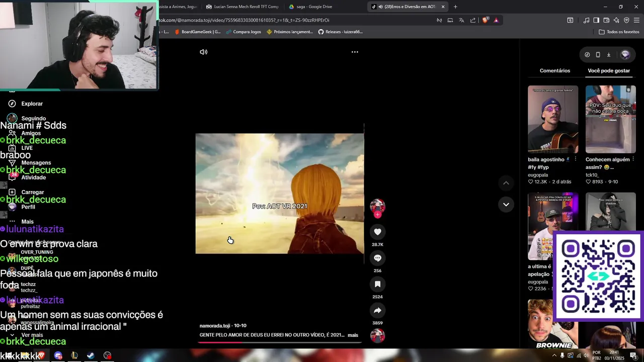Screen dimensions: 644x362
Task: Open the spinning sound disc below share
Action: coord(377,335)
